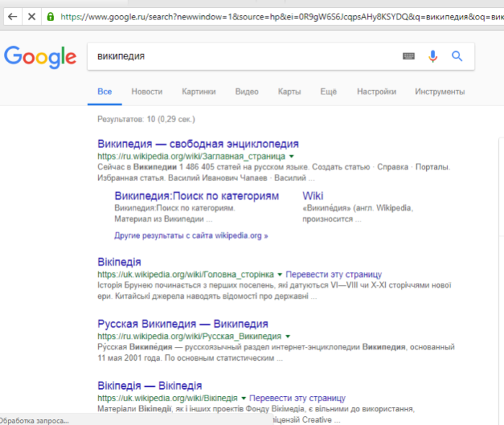504x425 pixels.
Task: Open "Русская Википедия — Википедия" result
Action: point(183,324)
